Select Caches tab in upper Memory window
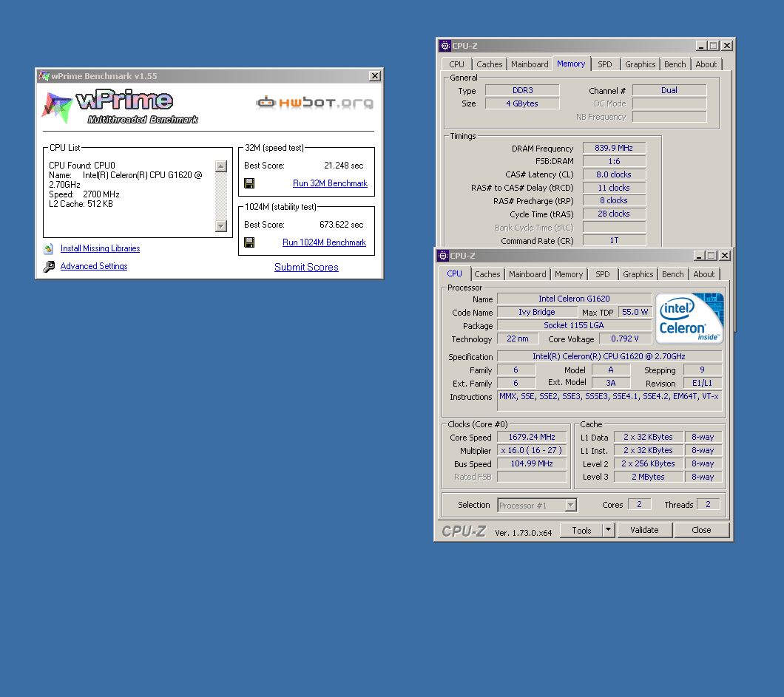Screen dimensions: 784x697 point(490,64)
